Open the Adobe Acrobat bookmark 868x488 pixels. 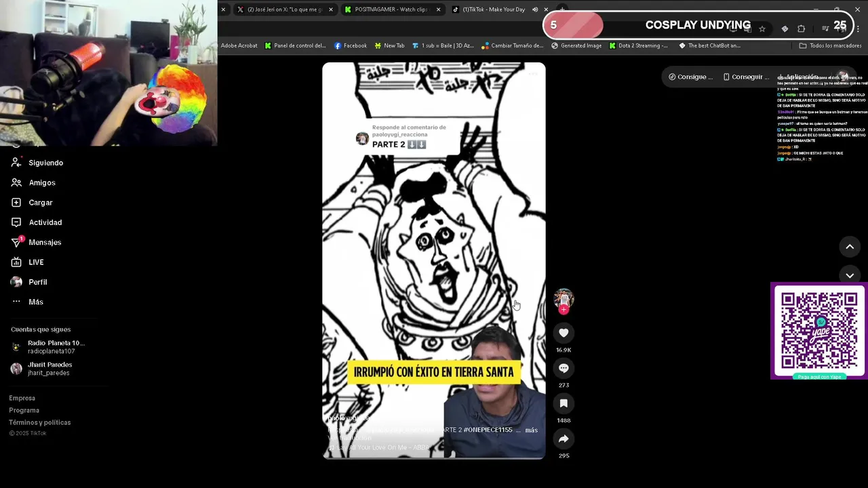click(239, 45)
